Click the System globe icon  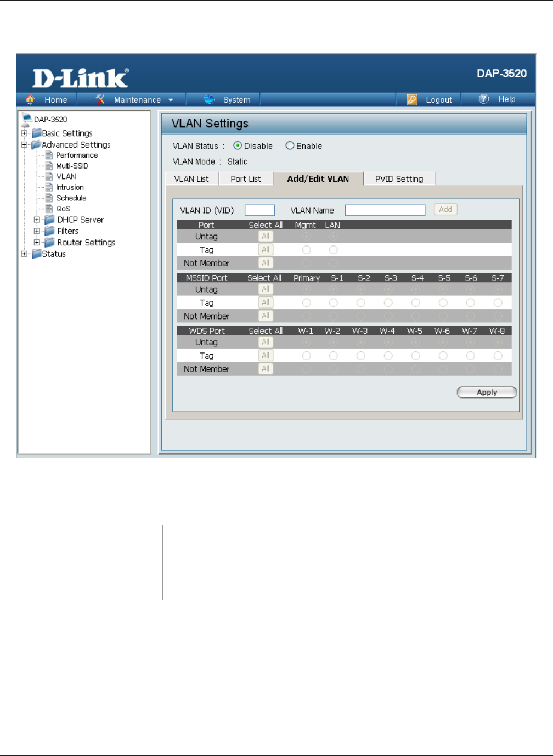209,99
